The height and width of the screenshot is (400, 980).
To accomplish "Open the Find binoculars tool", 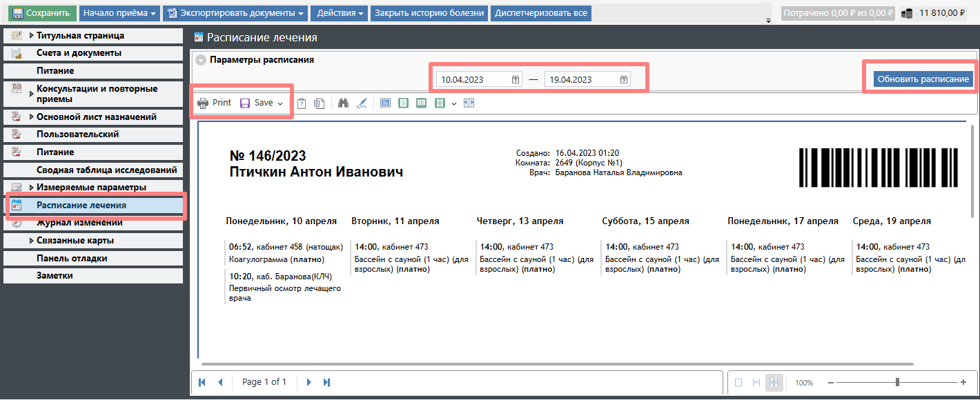I will pyautogui.click(x=343, y=103).
